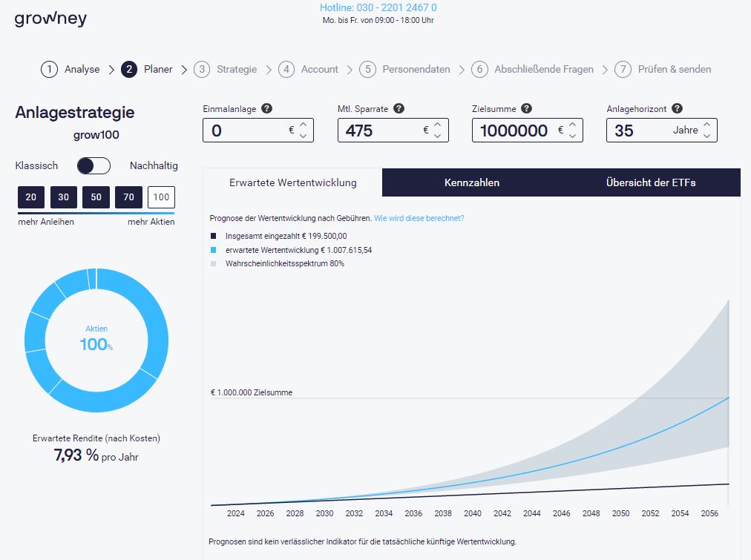Toggle Klassisch/Nachhaltig switch

tap(94, 165)
